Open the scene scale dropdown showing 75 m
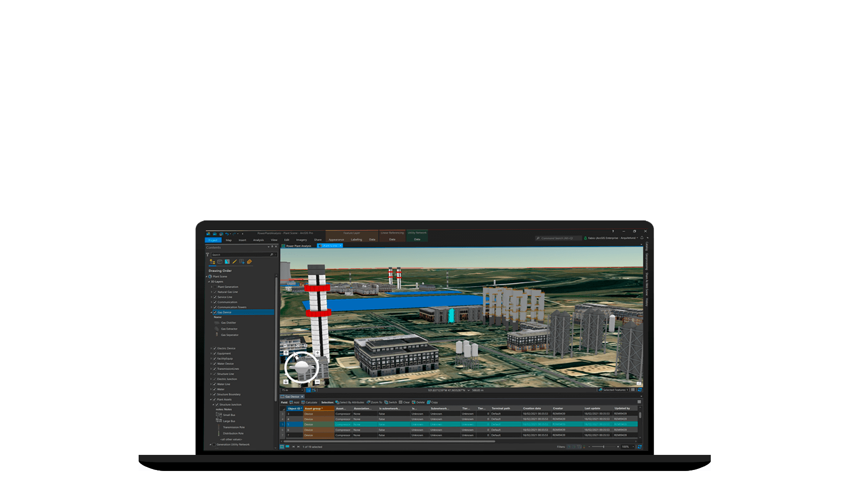The image size is (868, 480). coord(292,390)
